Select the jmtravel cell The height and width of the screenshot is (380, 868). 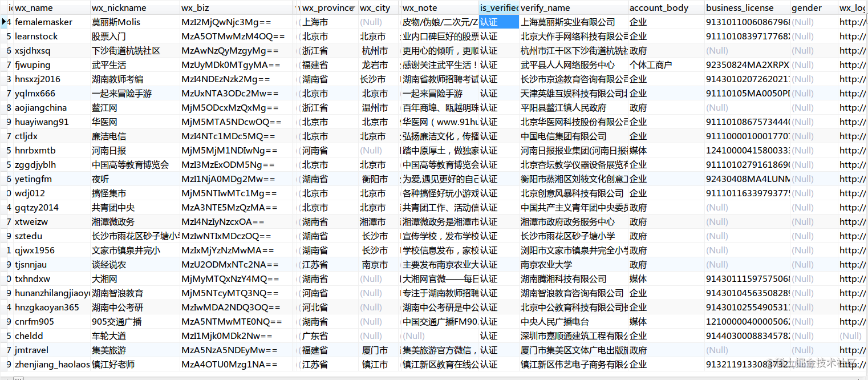click(51, 350)
